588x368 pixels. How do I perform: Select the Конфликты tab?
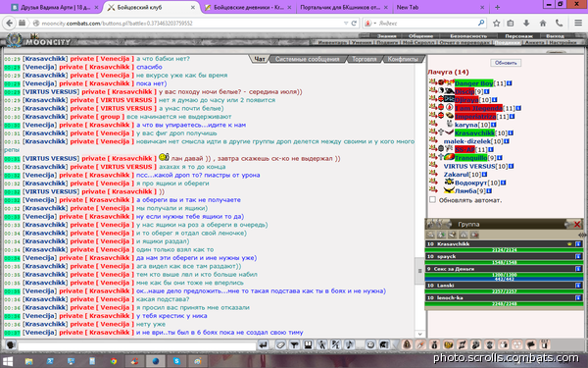tap(403, 59)
